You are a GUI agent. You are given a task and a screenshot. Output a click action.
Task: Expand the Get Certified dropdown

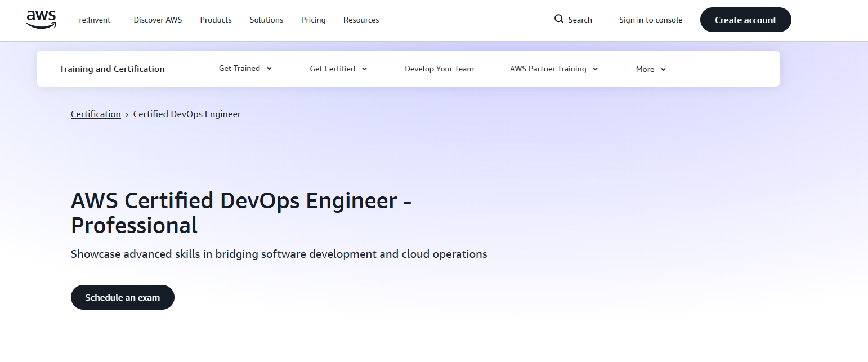tap(338, 69)
